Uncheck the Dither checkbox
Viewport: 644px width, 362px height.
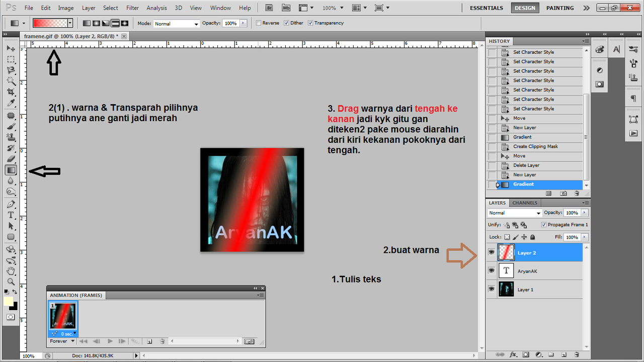tap(286, 23)
